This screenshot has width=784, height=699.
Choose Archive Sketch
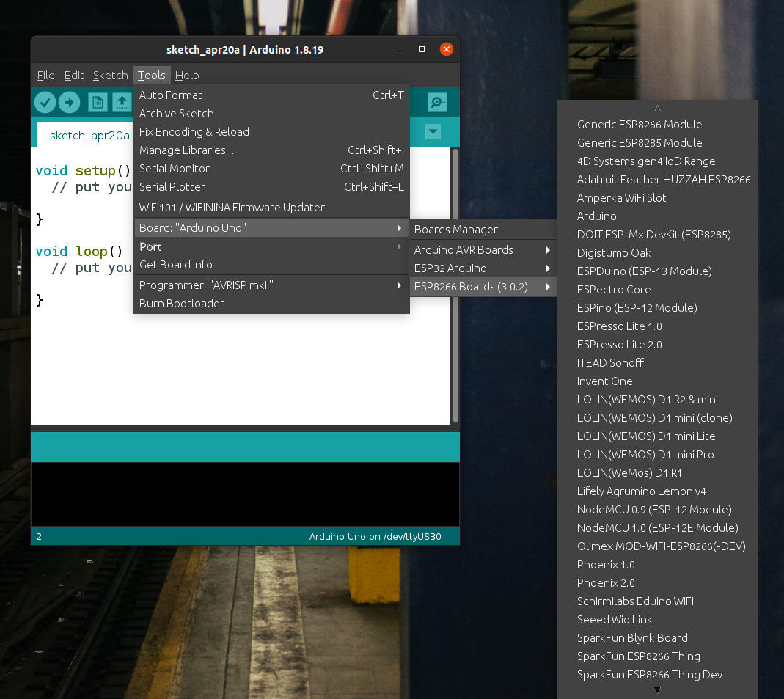[271, 114]
